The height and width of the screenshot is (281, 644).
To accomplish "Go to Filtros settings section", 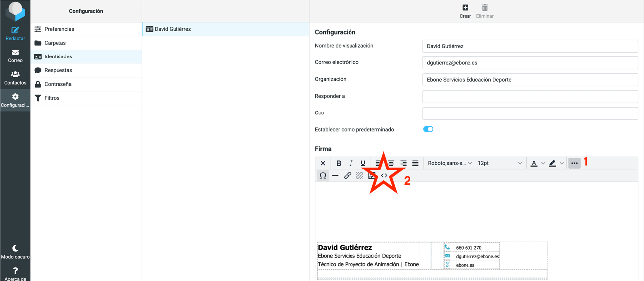I will click(52, 98).
